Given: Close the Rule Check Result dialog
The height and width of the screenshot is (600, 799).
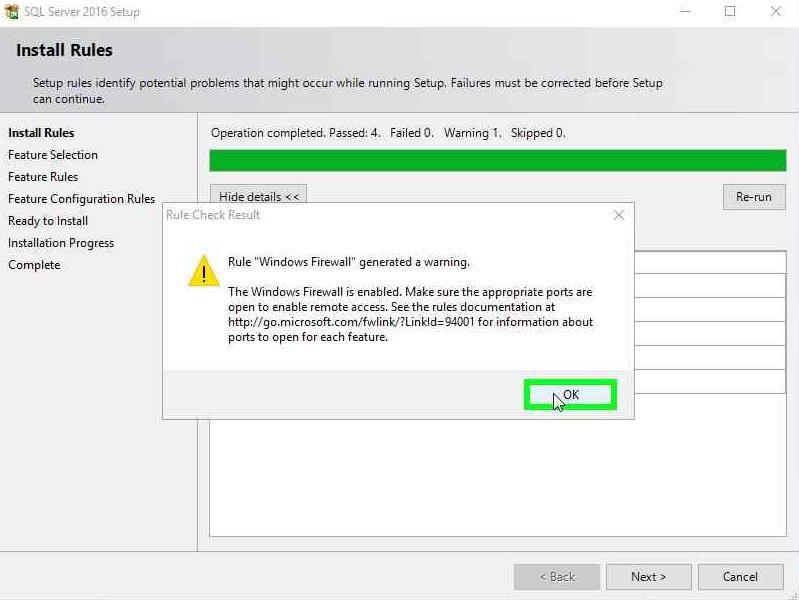Looking at the screenshot, I should click(x=619, y=215).
